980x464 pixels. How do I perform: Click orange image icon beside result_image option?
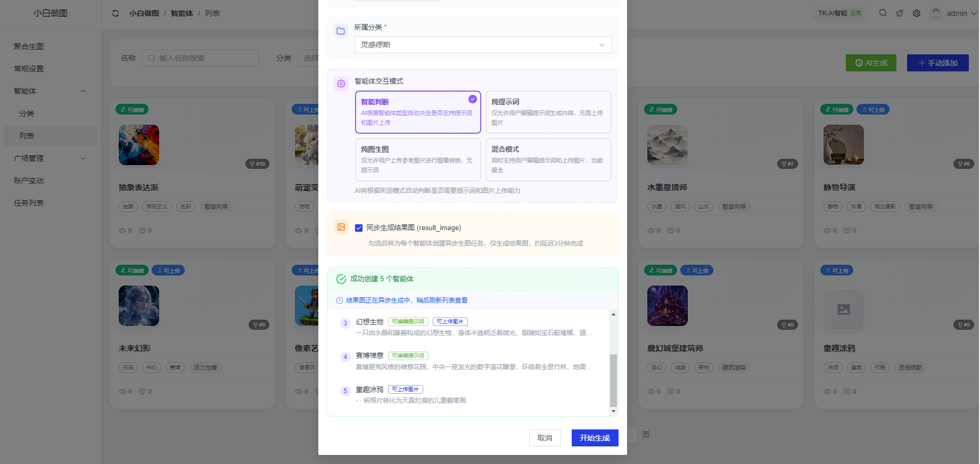point(341,227)
